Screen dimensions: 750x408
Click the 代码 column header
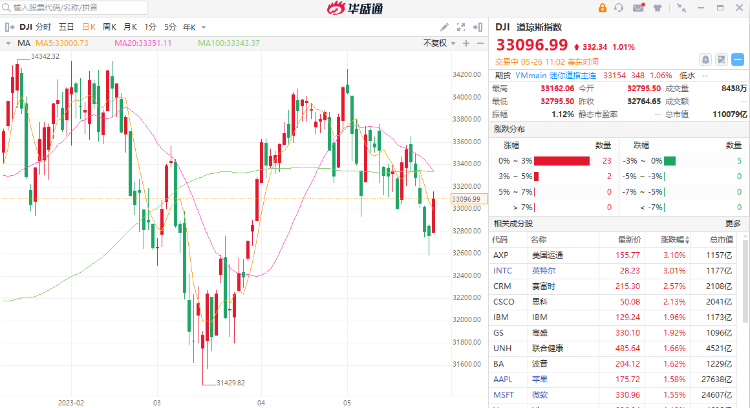coord(500,240)
